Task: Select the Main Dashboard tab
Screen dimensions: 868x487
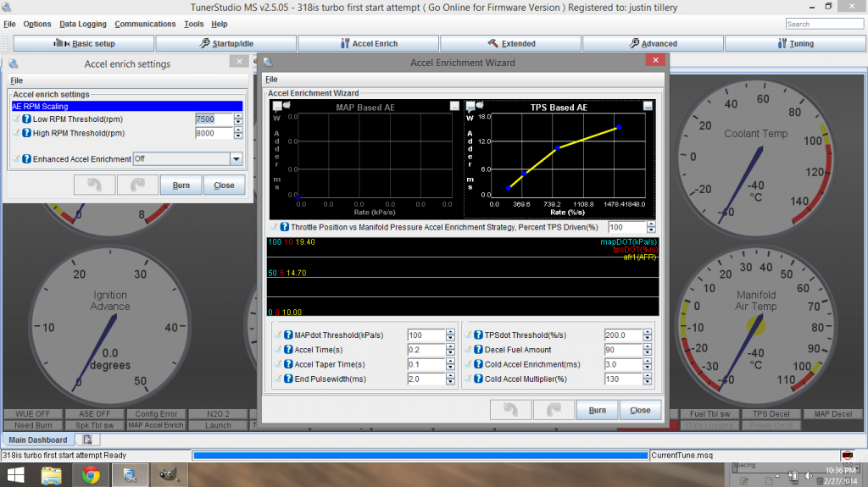Action: (x=37, y=440)
